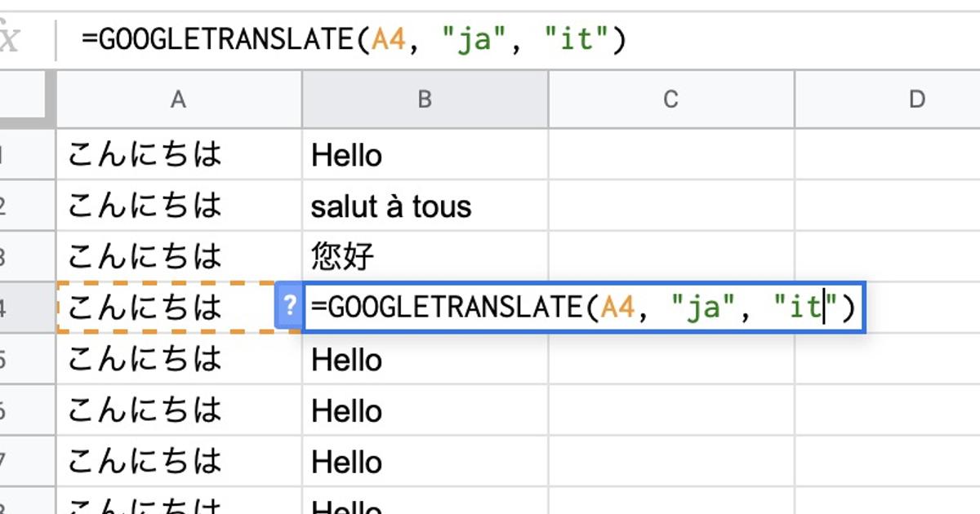The image size is (980, 514).
Task: Select column D header
Action: pos(888,100)
